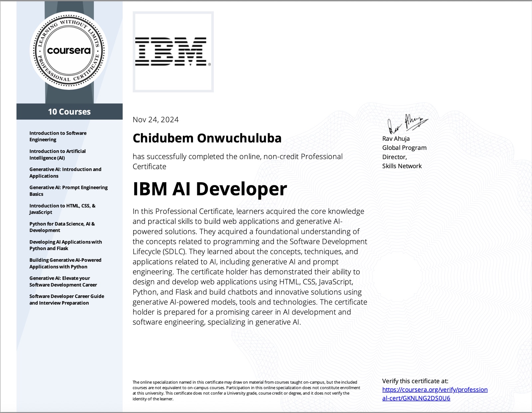Image resolution: width=532 pixels, height=413 pixels.
Task: Select "Developing AI Applications with Python and Flask"
Action: (x=66, y=245)
